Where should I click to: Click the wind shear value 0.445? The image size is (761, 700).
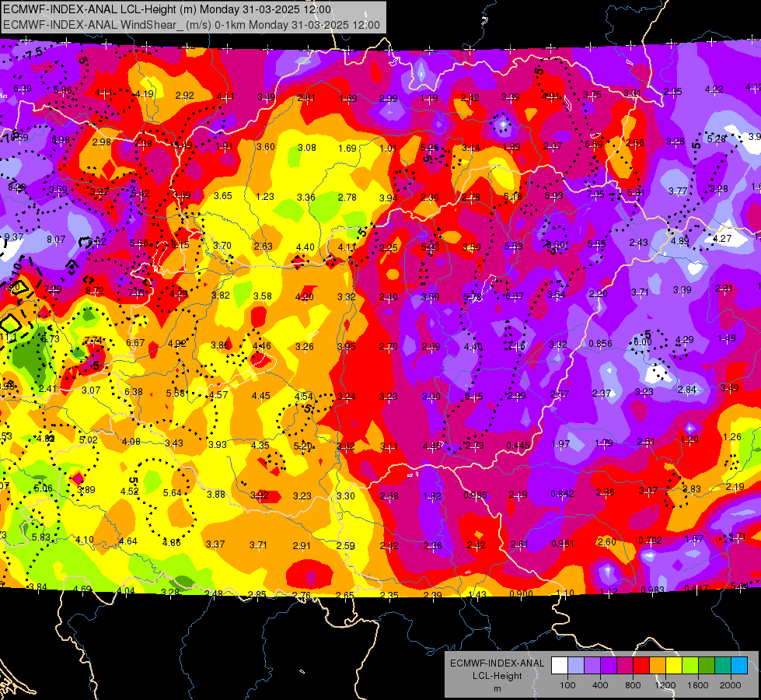pos(518,446)
